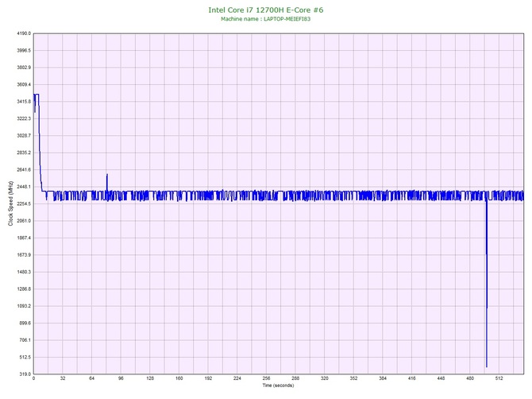The width and height of the screenshot is (532, 399).
Task: Click the 319.0 y-axis value
Action: pyautogui.click(x=25, y=374)
